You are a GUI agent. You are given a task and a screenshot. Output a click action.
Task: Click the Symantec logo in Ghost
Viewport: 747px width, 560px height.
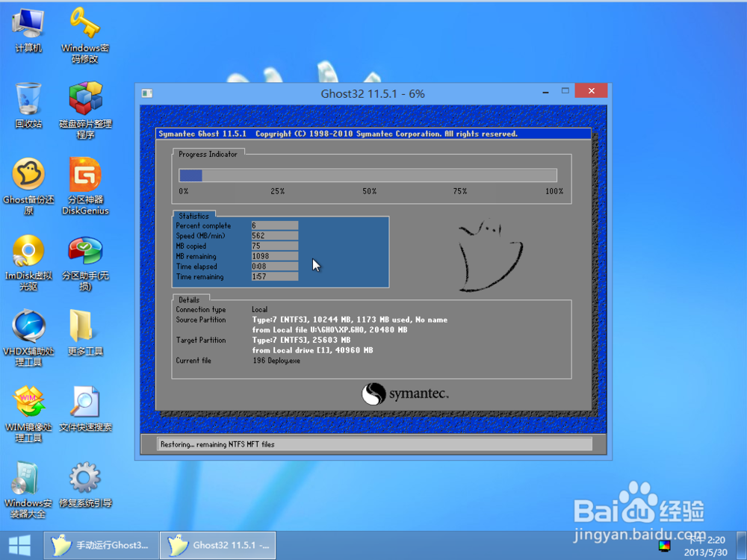point(405,393)
